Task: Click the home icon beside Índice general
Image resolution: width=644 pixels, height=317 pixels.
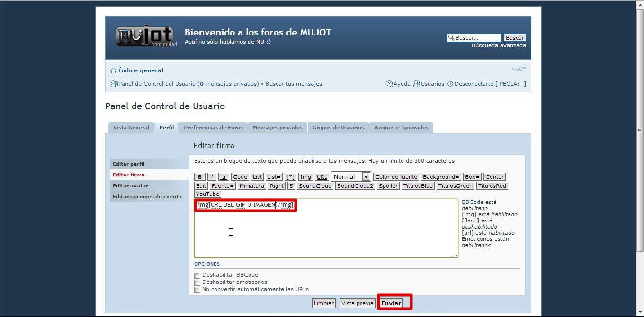Action: point(113,70)
